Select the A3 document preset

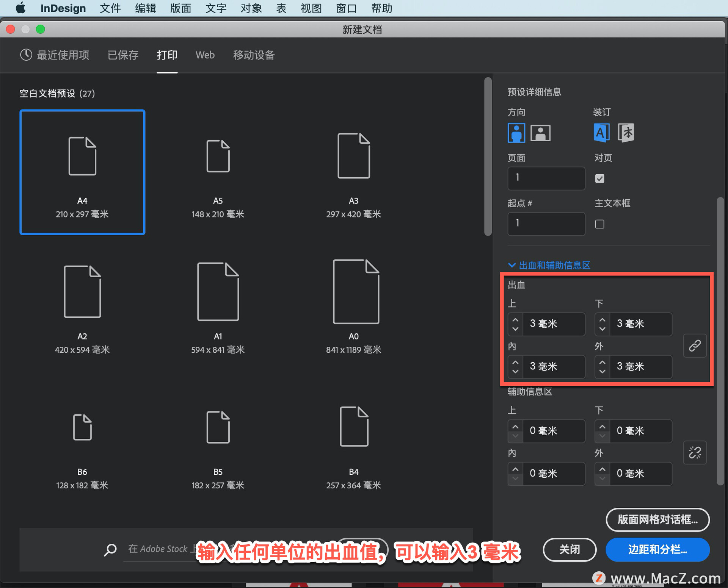coord(353,172)
